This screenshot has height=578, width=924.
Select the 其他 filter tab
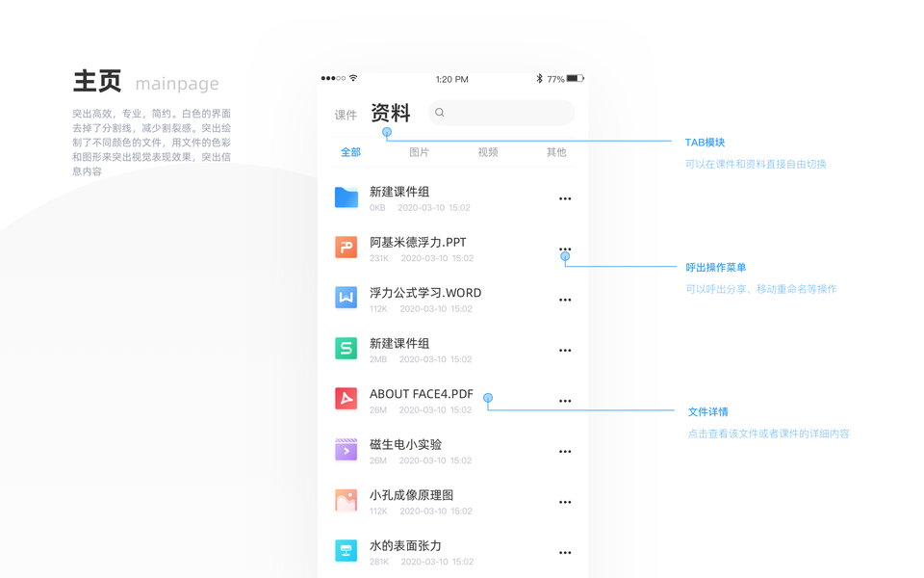(x=556, y=152)
